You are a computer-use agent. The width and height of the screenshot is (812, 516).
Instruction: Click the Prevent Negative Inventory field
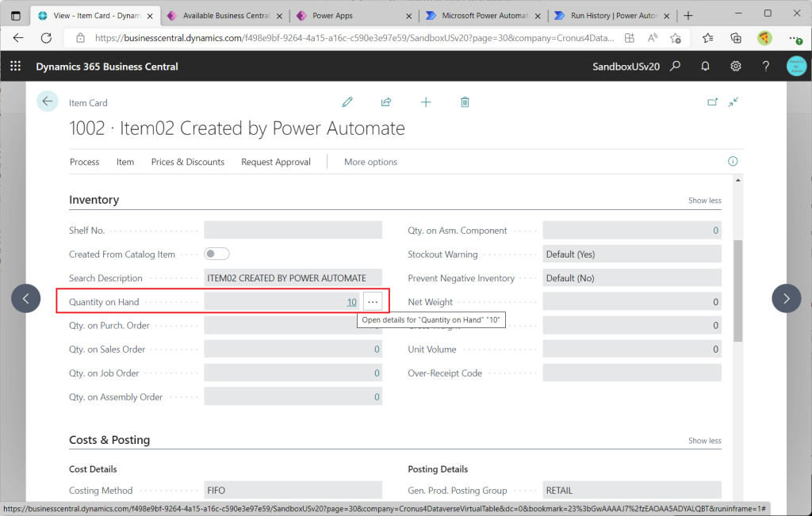click(x=632, y=278)
